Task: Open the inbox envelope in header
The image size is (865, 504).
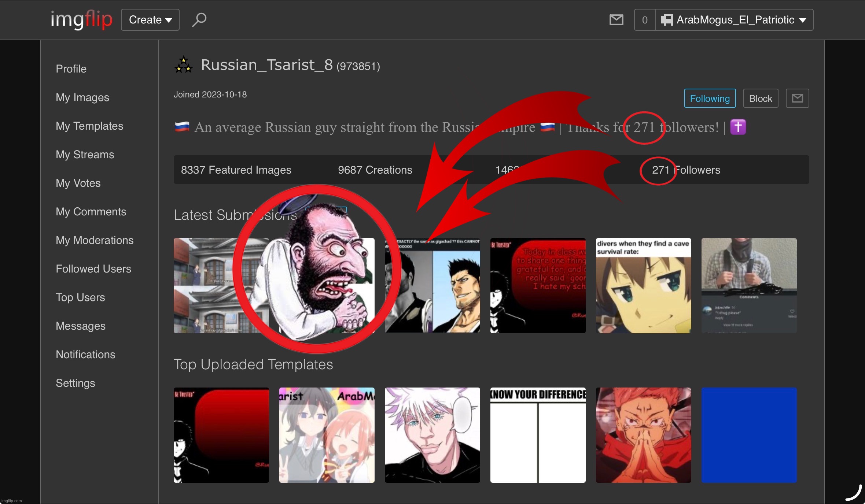Action: click(616, 20)
